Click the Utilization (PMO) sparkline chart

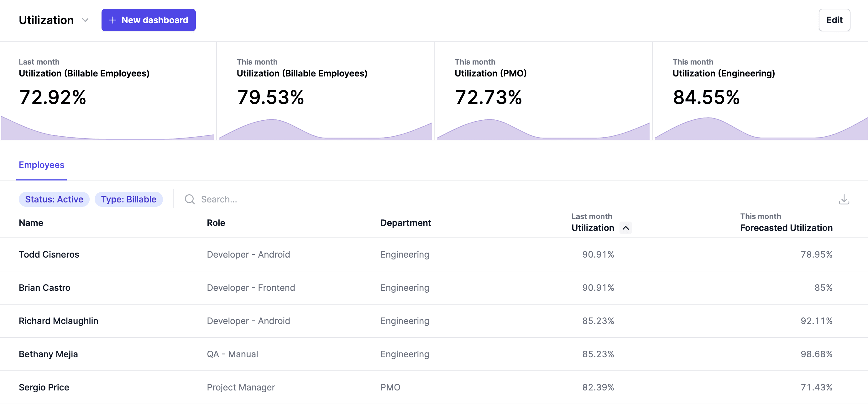(542, 130)
